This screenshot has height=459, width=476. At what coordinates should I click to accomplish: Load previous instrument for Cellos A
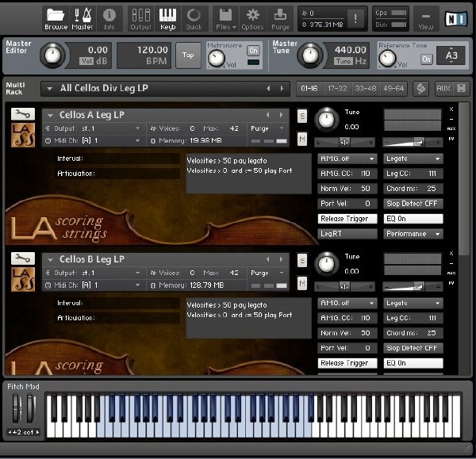click(x=268, y=115)
